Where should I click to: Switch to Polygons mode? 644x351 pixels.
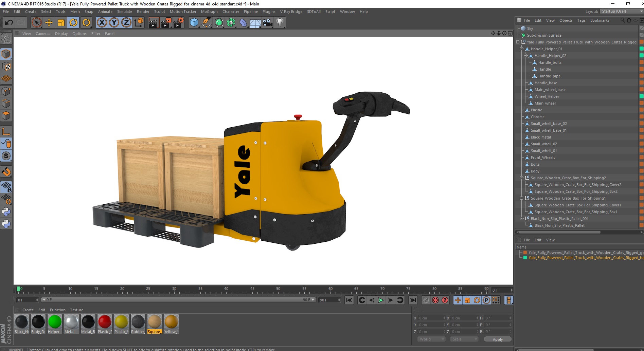(x=6, y=115)
